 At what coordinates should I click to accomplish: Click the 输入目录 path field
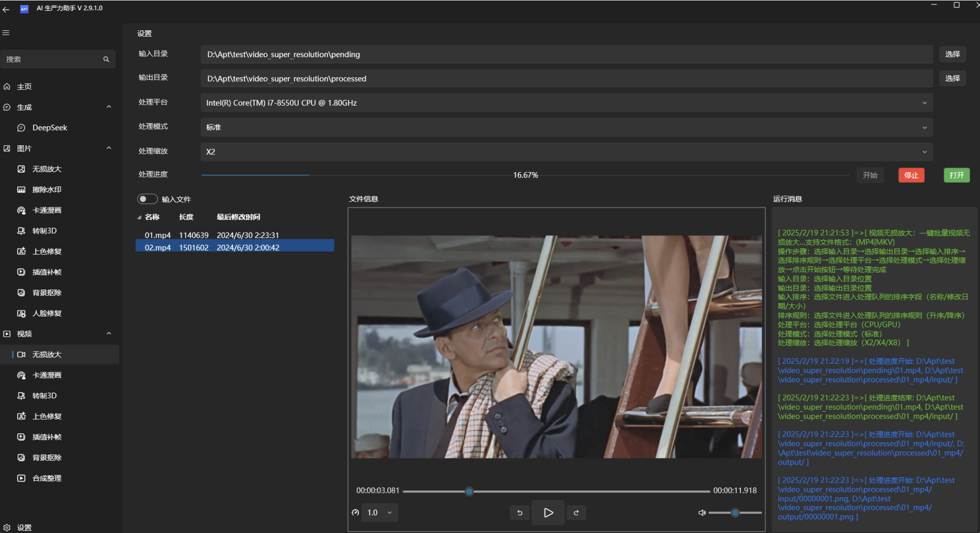567,54
